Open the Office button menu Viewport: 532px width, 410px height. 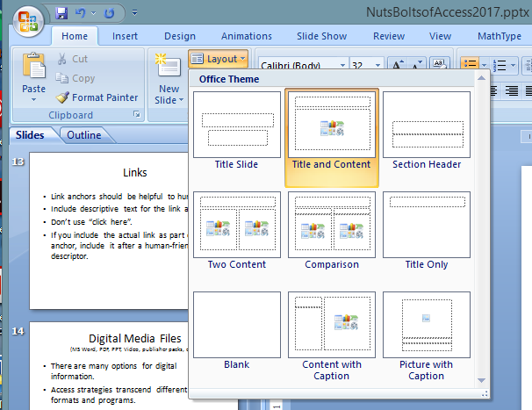pos(28,21)
